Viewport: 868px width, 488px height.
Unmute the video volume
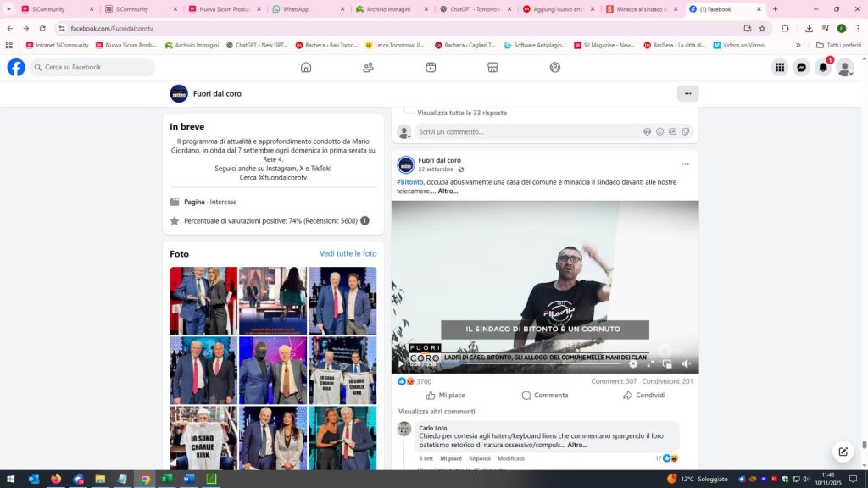point(686,364)
